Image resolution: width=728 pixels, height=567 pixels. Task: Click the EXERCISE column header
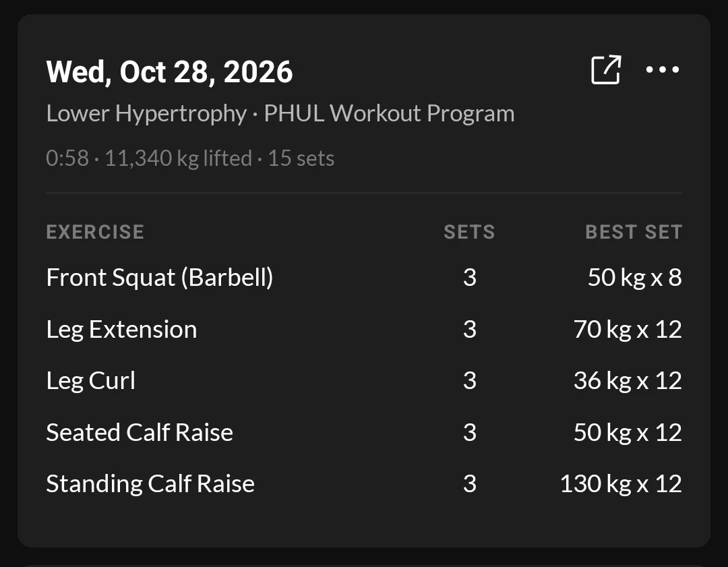(x=95, y=232)
